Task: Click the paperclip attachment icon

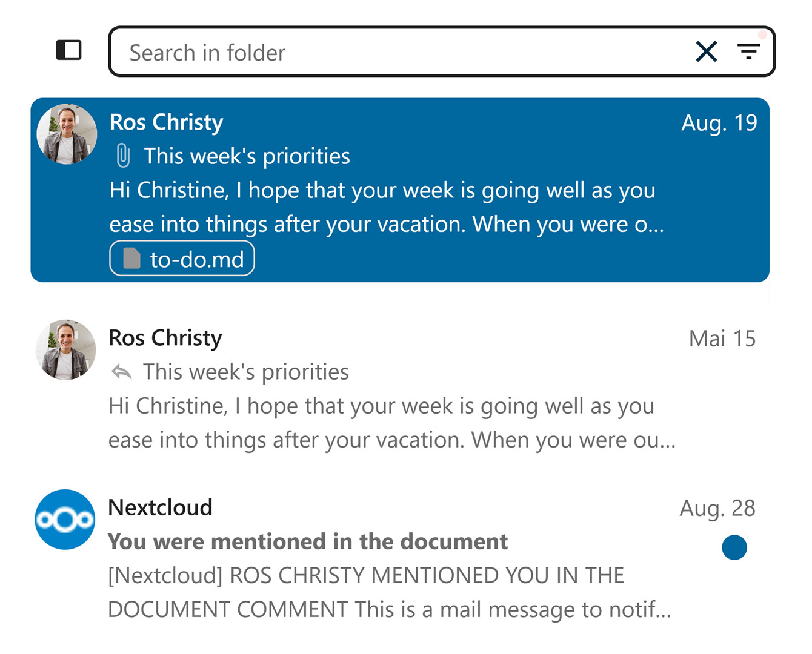Action: (x=123, y=156)
